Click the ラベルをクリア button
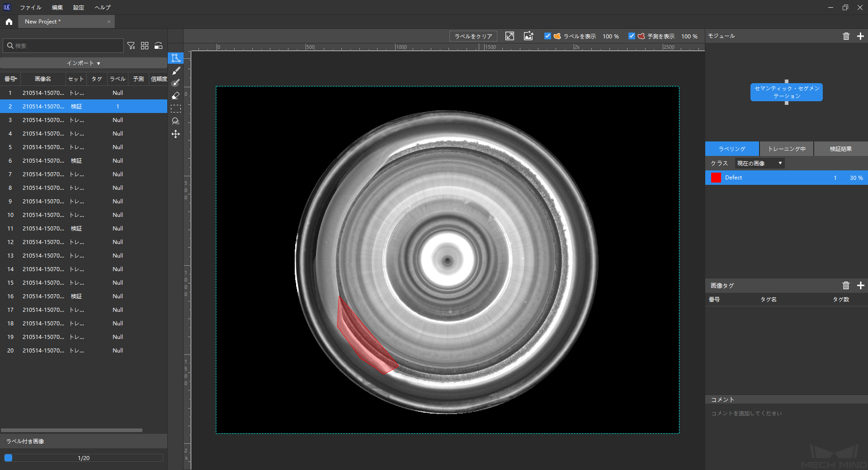 (x=473, y=36)
